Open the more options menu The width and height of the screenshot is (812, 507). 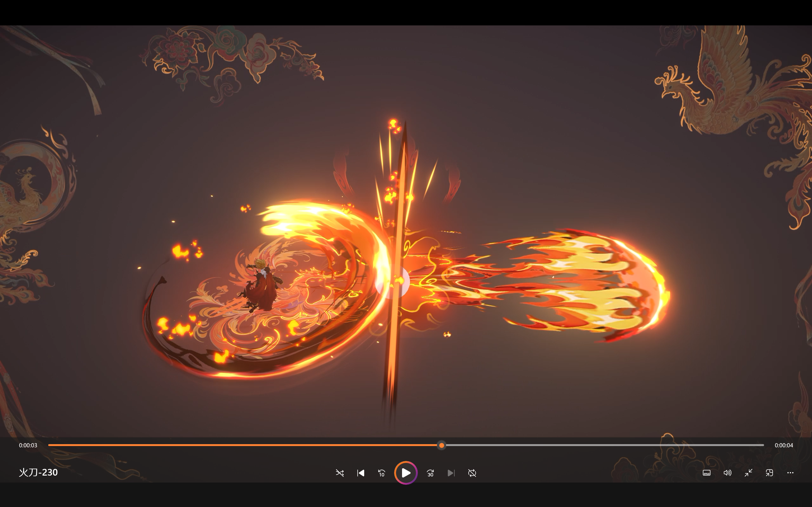tap(790, 473)
